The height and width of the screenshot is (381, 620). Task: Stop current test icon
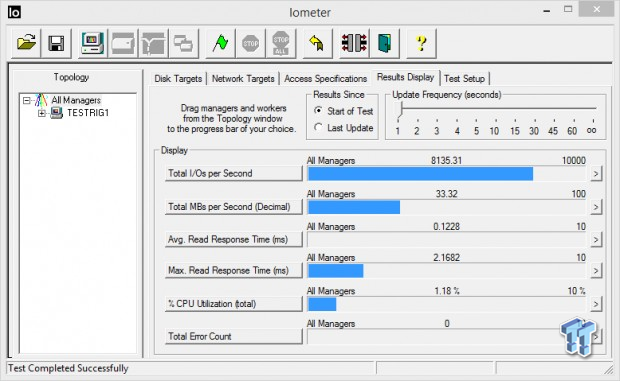250,43
